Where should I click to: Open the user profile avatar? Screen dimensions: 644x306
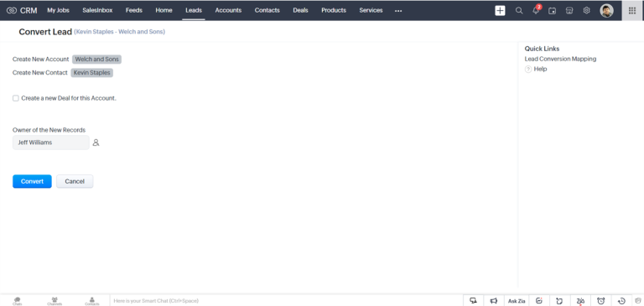[x=606, y=11]
